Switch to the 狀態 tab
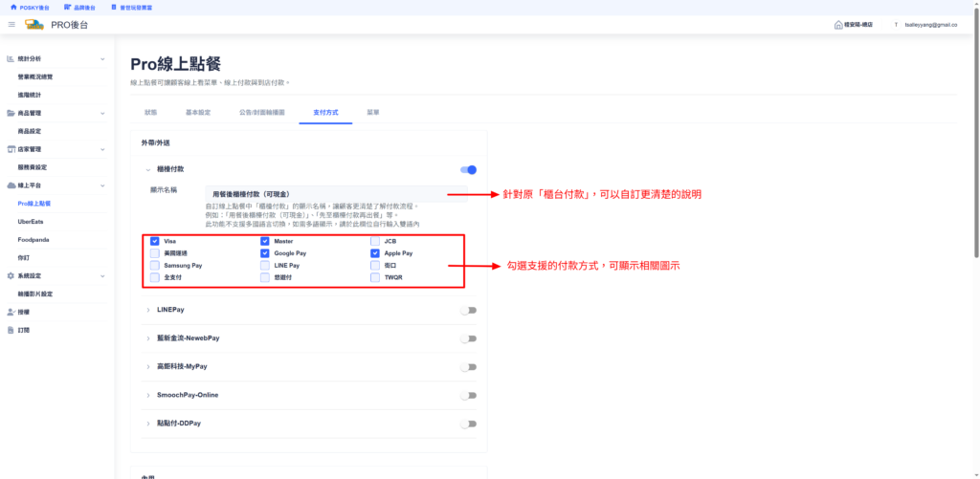This screenshot has width=980, height=479. pos(150,113)
